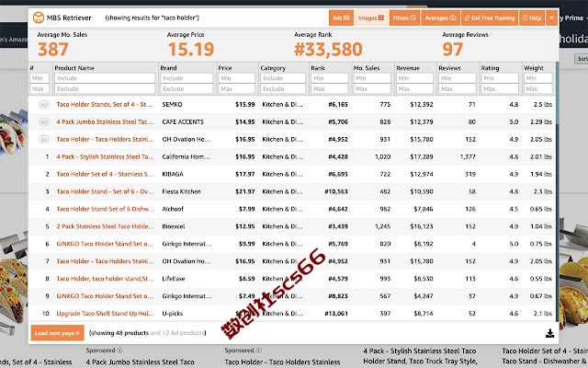Click the Average Price 15.19 value
588x368 pixels.
click(191, 49)
